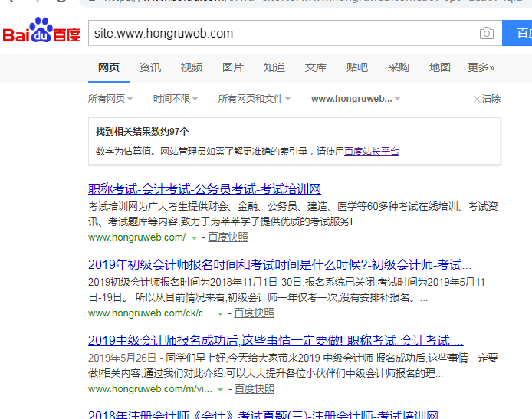This screenshot has height=419, width=532.
Task: Expand arrow next to hongruweb.com/ck/c... URL
Action: point(220,313)
